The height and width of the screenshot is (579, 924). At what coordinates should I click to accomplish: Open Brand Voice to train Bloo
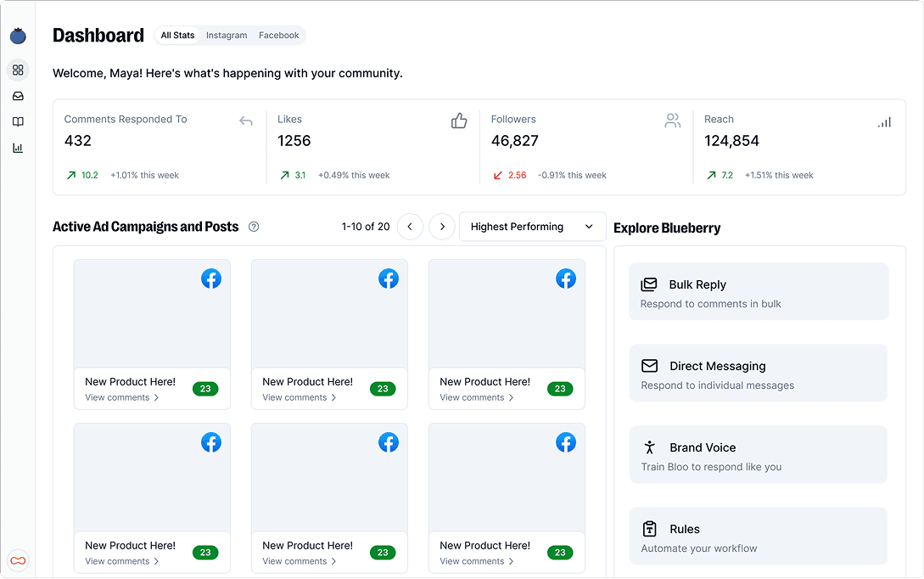759,455
